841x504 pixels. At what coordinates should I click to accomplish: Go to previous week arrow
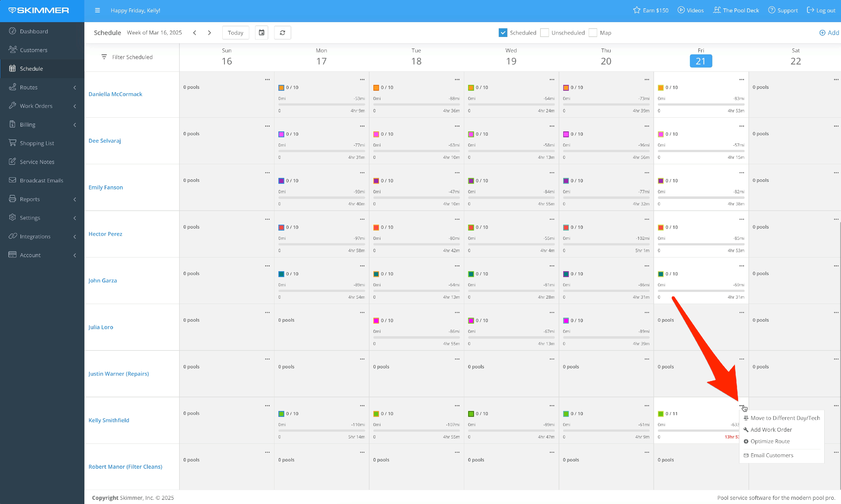194,32
